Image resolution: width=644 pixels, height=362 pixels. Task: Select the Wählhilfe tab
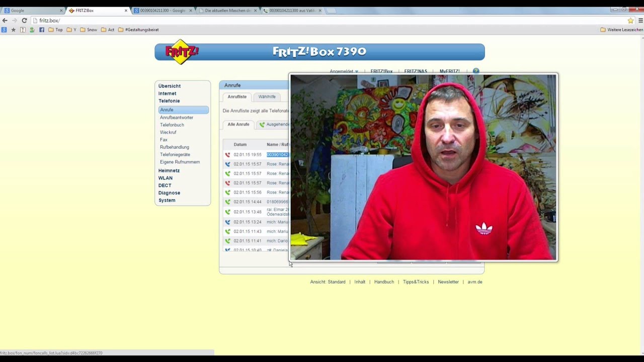pyautogui.click(x=267, y=97)
